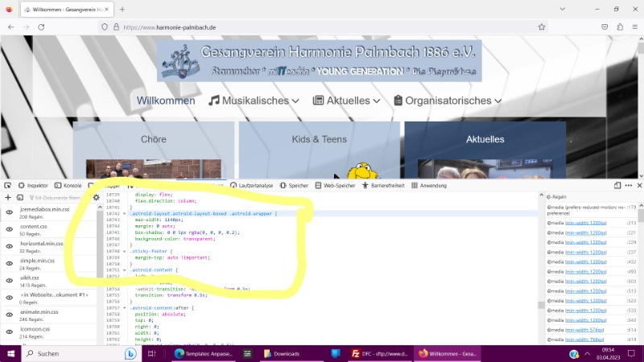Image resolution: width=644 pixels, height=362 pixels.
Task: Switch to the Konsole tab
Action: point(68,186)
